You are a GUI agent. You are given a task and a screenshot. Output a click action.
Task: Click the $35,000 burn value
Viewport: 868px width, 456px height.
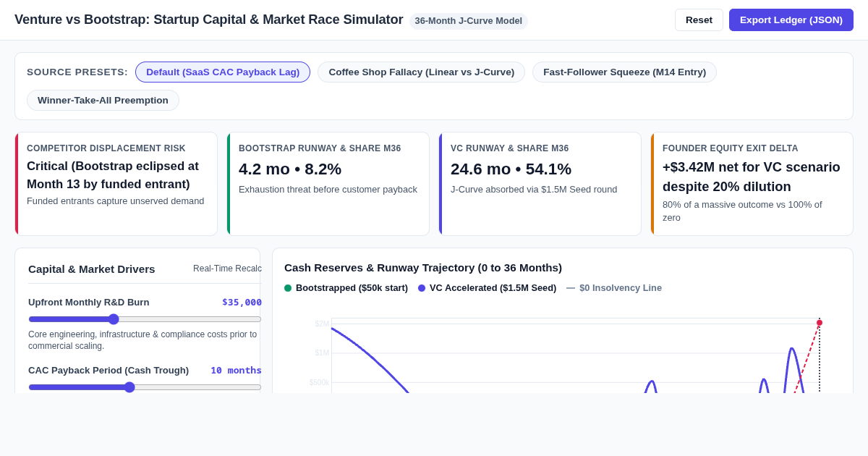click(x=242, y=303)
